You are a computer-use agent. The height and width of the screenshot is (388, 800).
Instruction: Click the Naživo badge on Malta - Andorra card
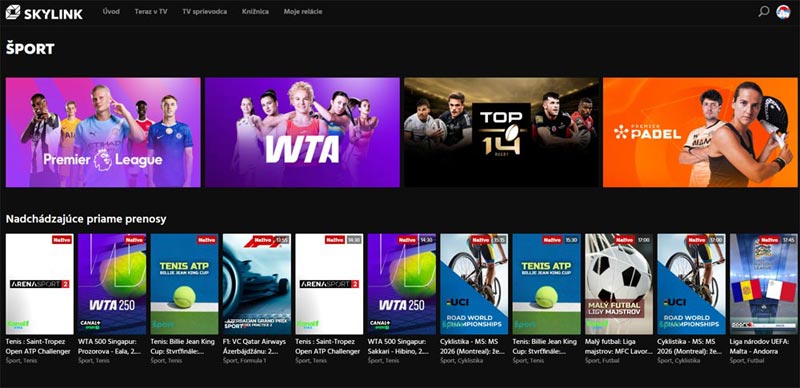770,239
